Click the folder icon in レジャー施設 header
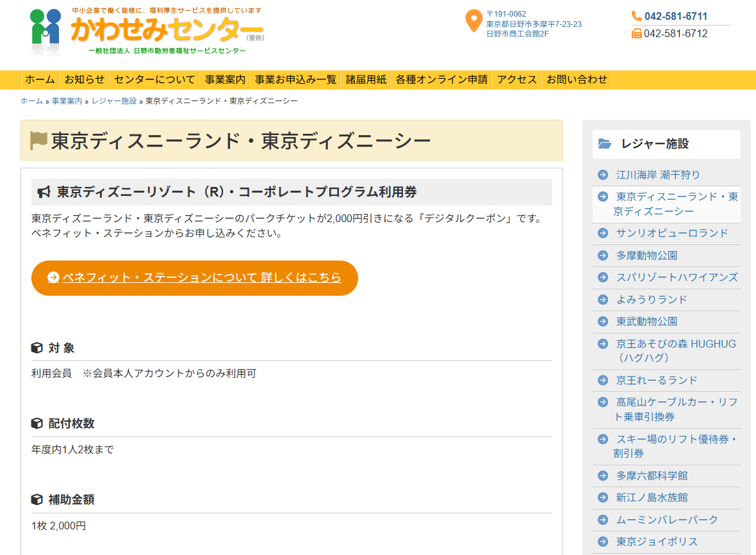 point(605,144)
